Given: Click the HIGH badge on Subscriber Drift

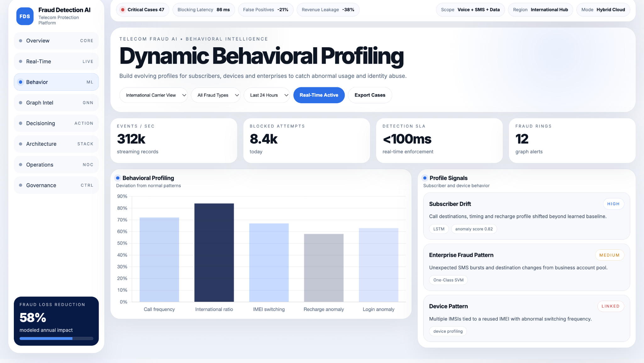Looking at the screenshot, I should pyautogui.click(x=613, y=204).
